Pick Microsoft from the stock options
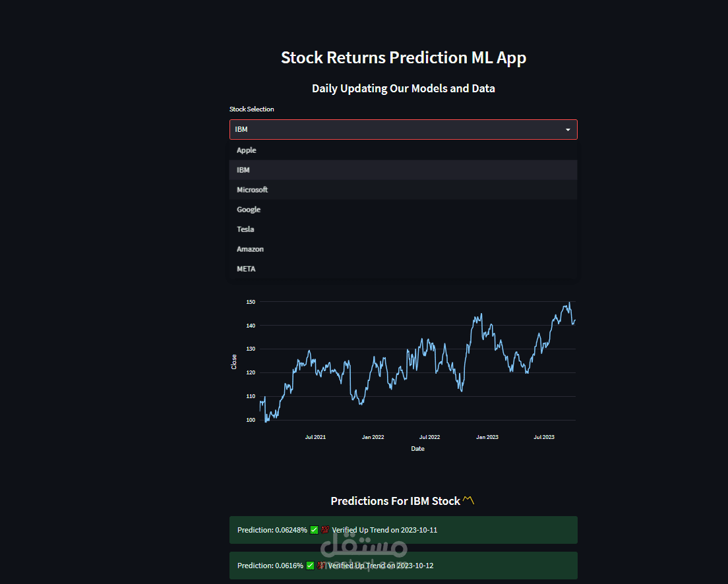Viewport: 728px width, 584px height. click(x=403, y=190)
